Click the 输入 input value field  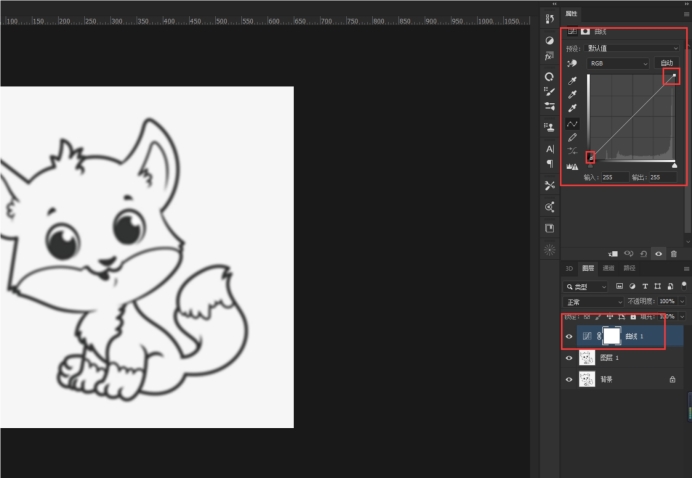click(x=615, y=177)
